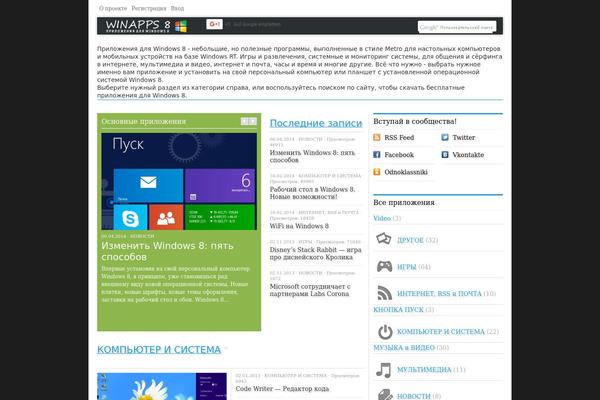Click the НОВОСТИ category icon

[385, 395]
